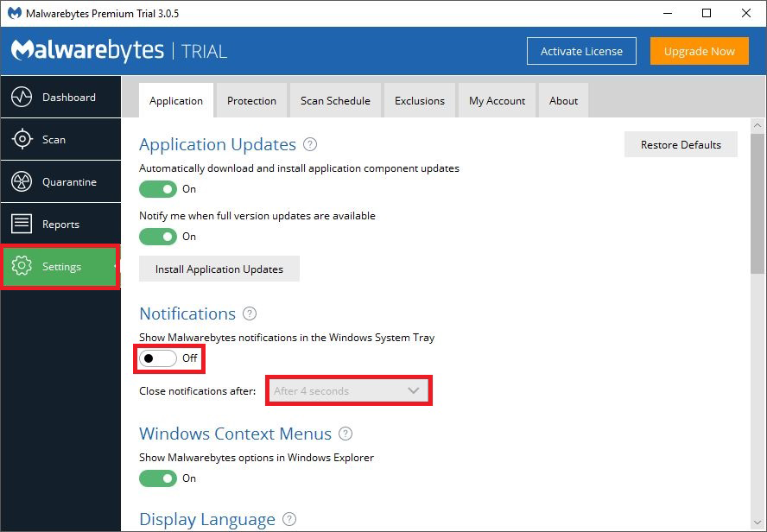767x532 pixels.
Task: Click Install Application Updates button
Action: point(219,269)
